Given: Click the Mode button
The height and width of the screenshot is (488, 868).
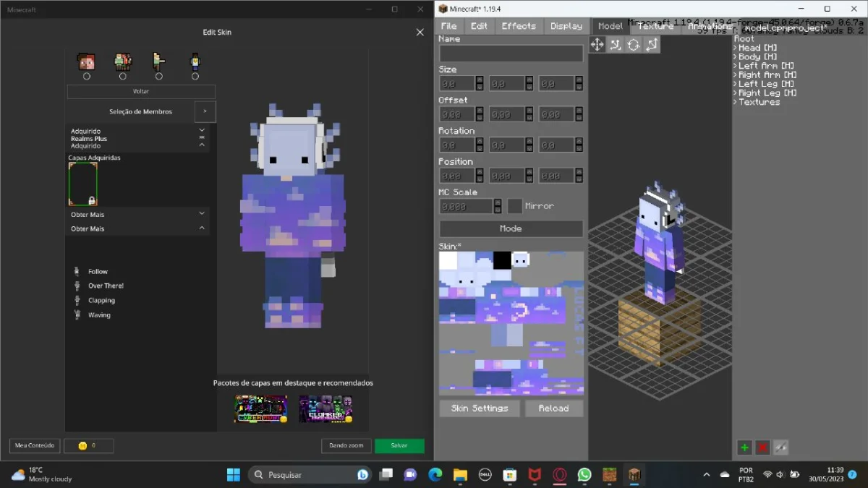Looking at the screenshot, I should point(511,228).
